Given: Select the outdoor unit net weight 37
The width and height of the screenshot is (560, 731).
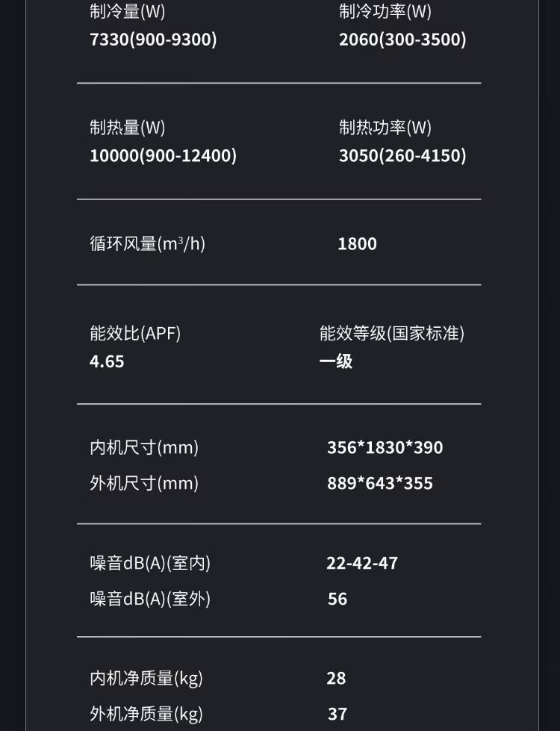Looking at the screenshot, I should coord(337,715).
